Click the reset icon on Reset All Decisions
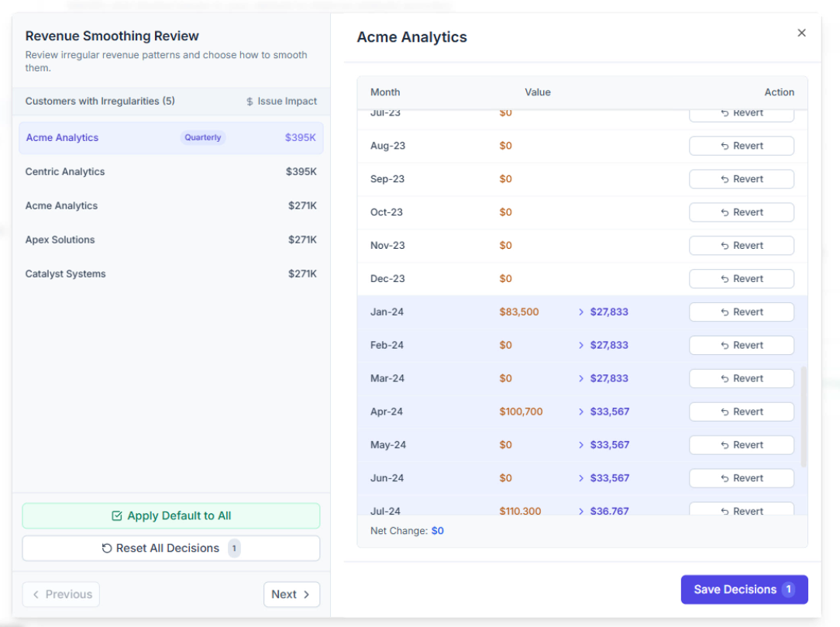The image size is (840, 627). 108,548
